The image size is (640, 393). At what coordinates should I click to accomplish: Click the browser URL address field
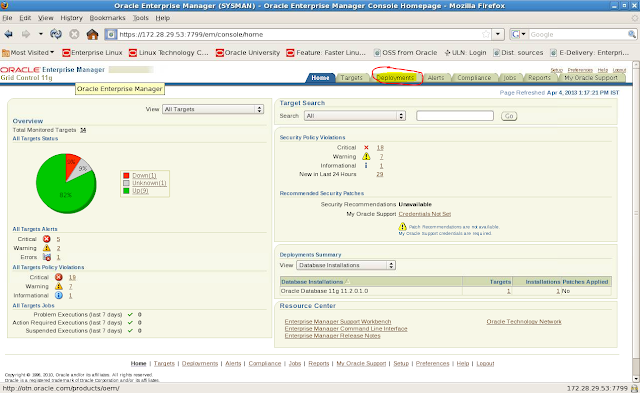[x=300, y=34]
